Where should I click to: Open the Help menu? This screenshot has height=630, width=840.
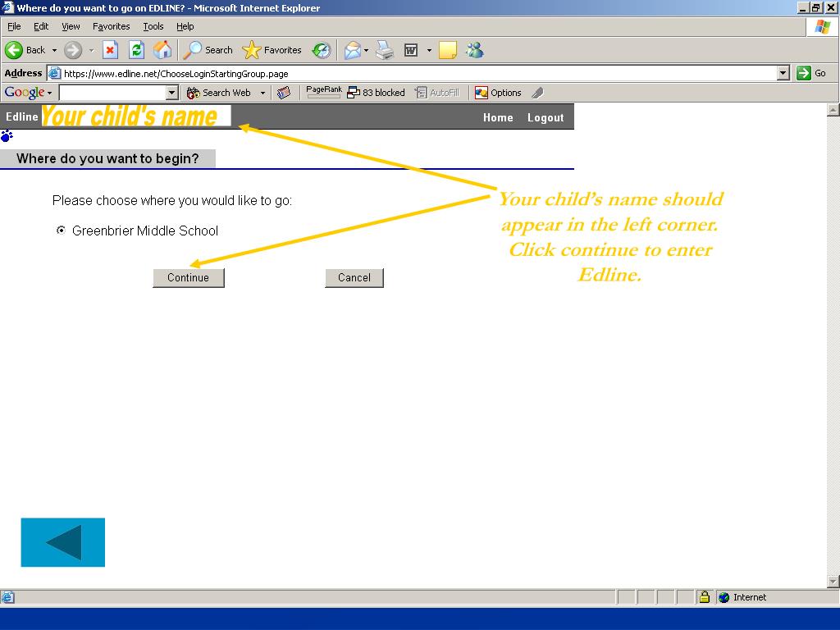click(x=185, y=26)
